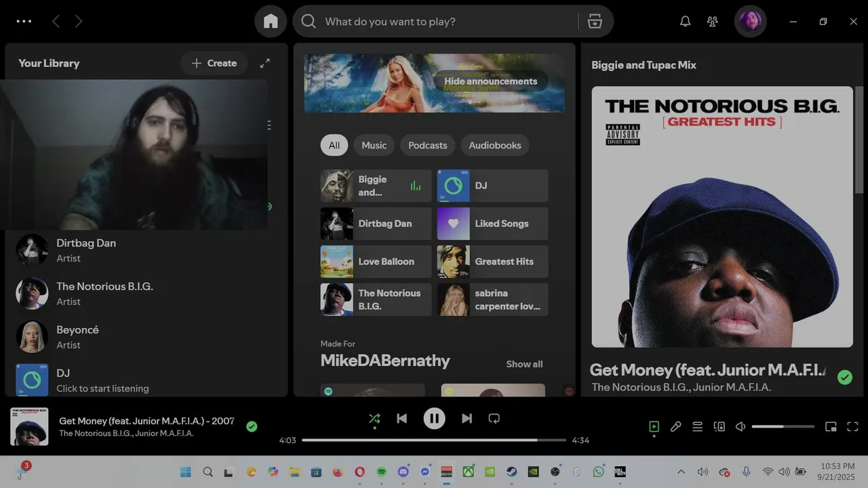Toggle repeat mode
Image resolution: width=868 pixels, height=488 pixels.
494,418
